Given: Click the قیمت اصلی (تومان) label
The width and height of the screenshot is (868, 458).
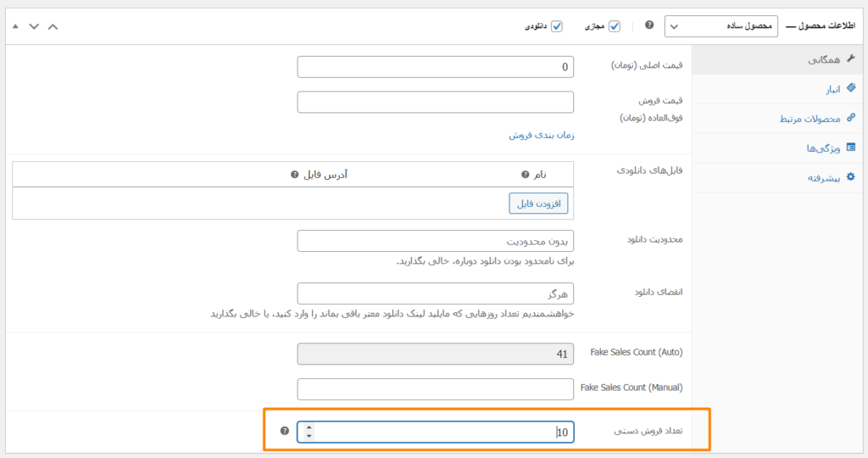Looking at the screenshot, I should coord(647,65).
